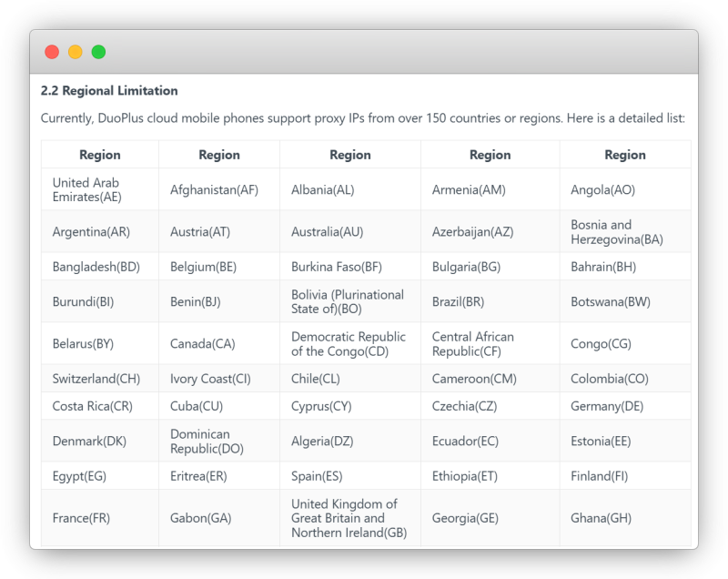Select the France(FR) table cell
728x579 pixels.
click(83, 518)
